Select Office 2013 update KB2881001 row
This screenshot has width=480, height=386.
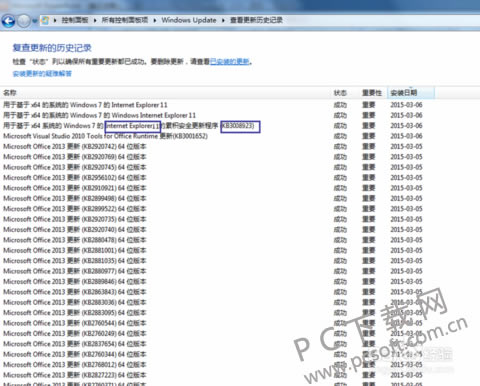tap(213, 250)
